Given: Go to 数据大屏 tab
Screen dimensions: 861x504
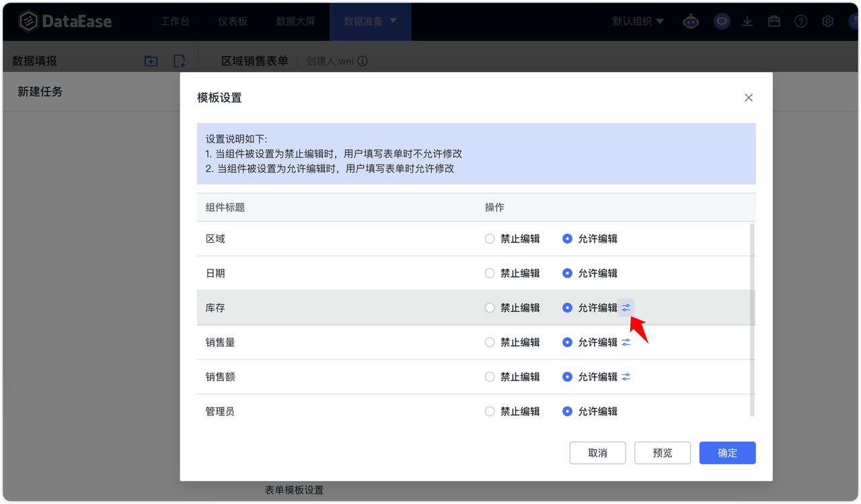Looking at the screenshot, I should pos(295,22).
